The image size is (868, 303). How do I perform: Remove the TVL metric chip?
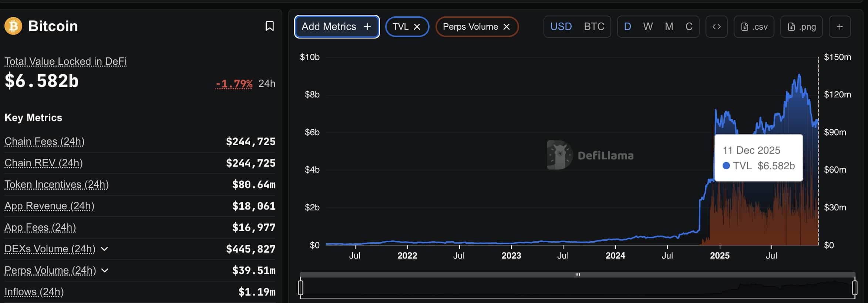point(417,26)
